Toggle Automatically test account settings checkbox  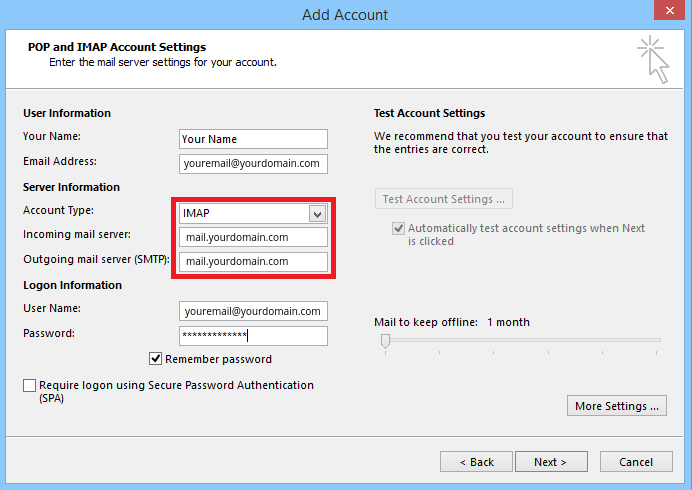tap(399, 229)
